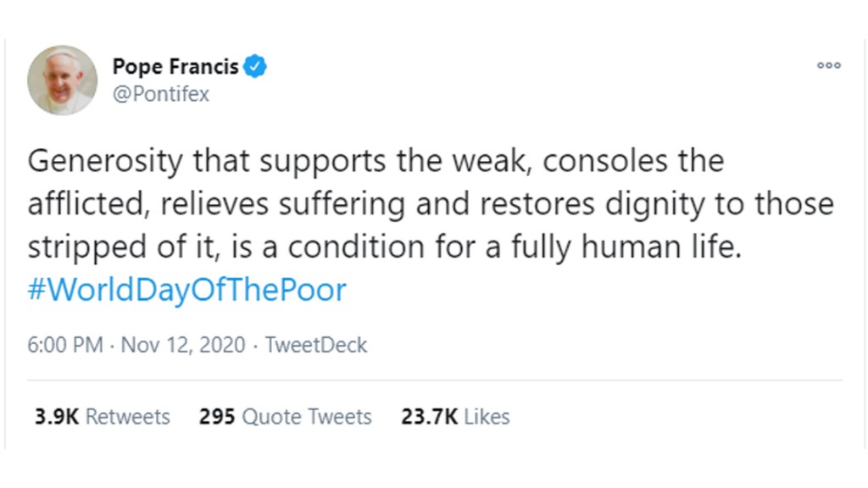Click the tweet text starting with Generosity

[x=431, y=203]
